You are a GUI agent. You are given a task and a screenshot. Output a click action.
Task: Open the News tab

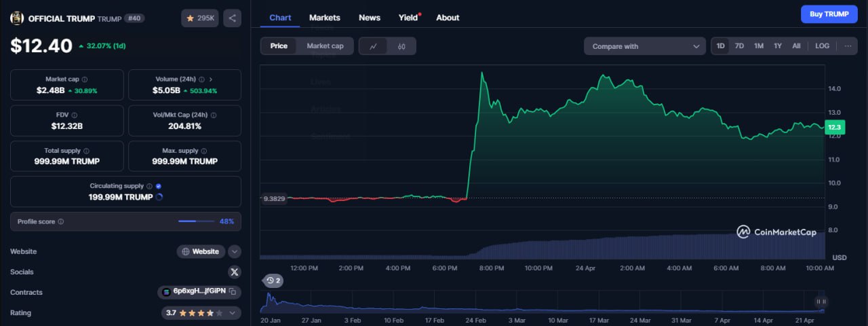(x=370, y=18)
